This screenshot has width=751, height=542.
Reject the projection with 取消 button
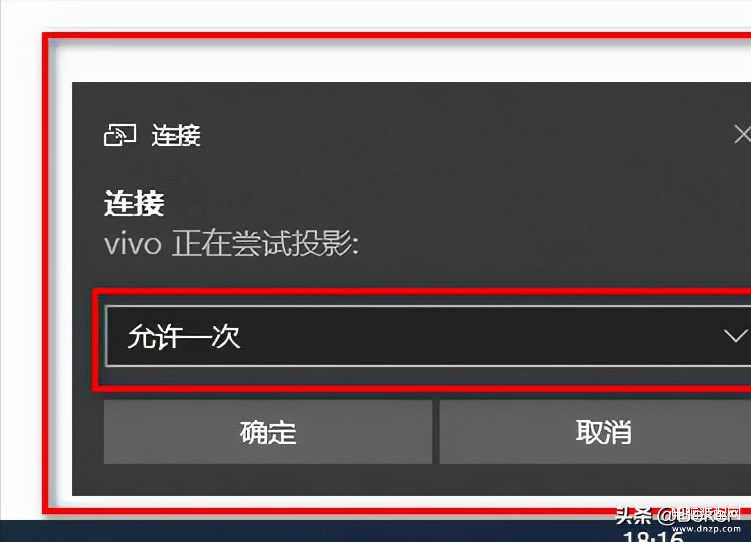click(595, 432)
